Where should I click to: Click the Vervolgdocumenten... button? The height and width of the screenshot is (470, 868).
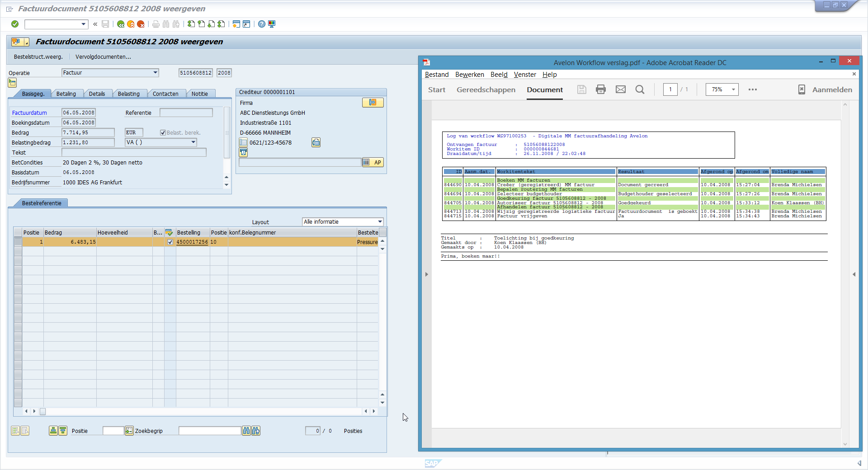[x=103, y=57]
